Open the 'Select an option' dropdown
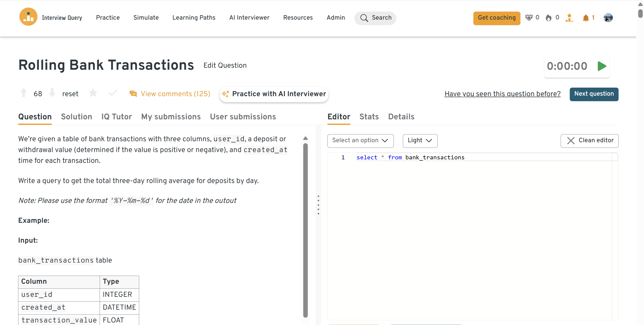 point(360,140)
